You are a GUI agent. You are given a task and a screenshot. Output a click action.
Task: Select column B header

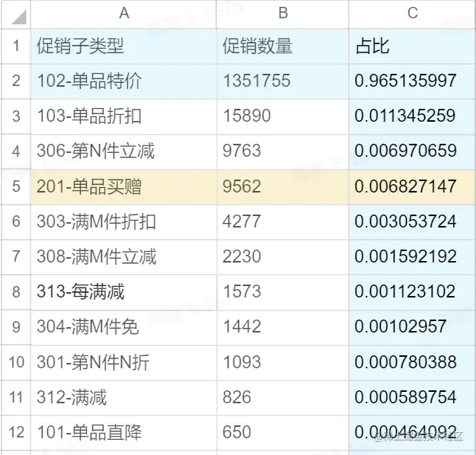coord(283,14)
